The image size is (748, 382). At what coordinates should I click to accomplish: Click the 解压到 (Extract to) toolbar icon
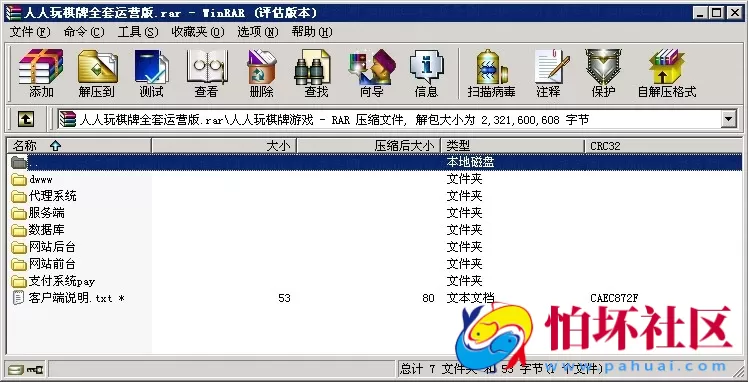click(x=97, y=67)
